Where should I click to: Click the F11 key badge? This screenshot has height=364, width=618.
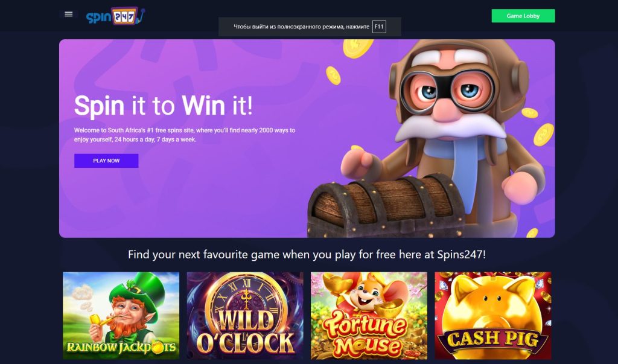point(379,27)
